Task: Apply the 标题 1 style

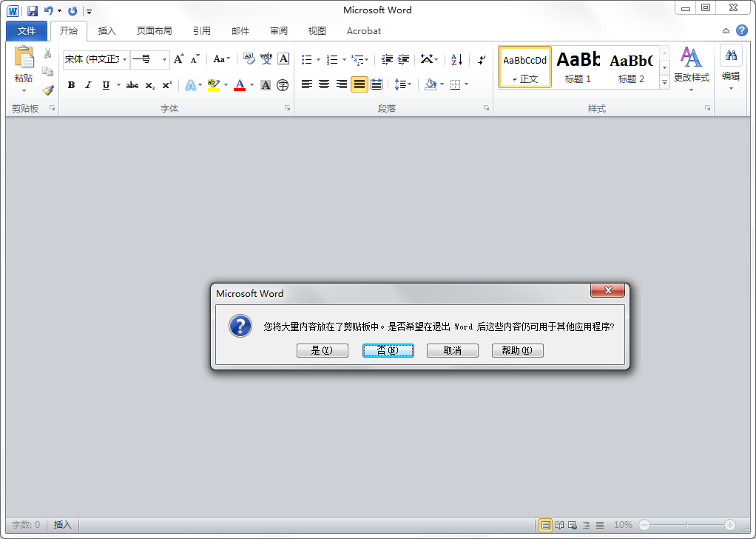Action: pos(578,67)
